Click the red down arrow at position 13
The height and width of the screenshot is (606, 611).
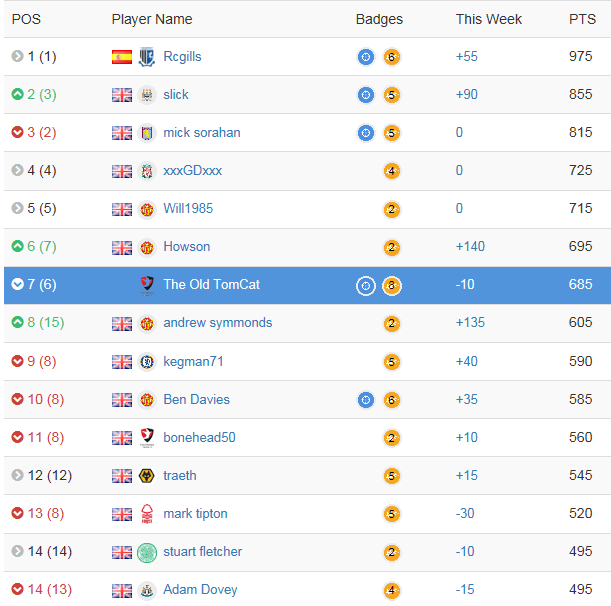(17, 514)
